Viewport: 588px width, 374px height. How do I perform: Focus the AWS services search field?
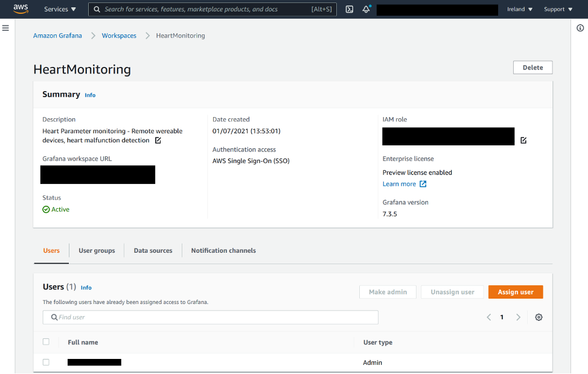(x=213, y=10)
